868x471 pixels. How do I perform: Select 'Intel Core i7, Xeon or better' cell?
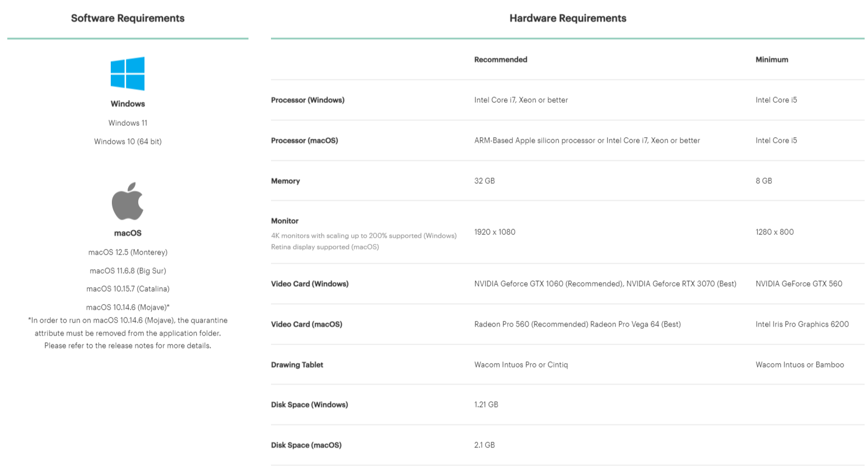[521, 100]
